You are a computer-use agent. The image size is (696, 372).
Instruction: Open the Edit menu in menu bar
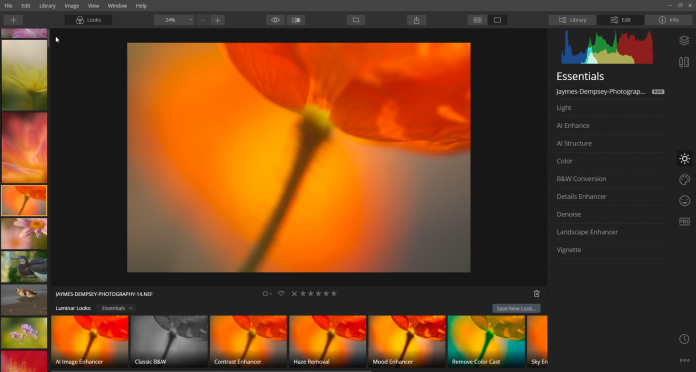point(26,6)
